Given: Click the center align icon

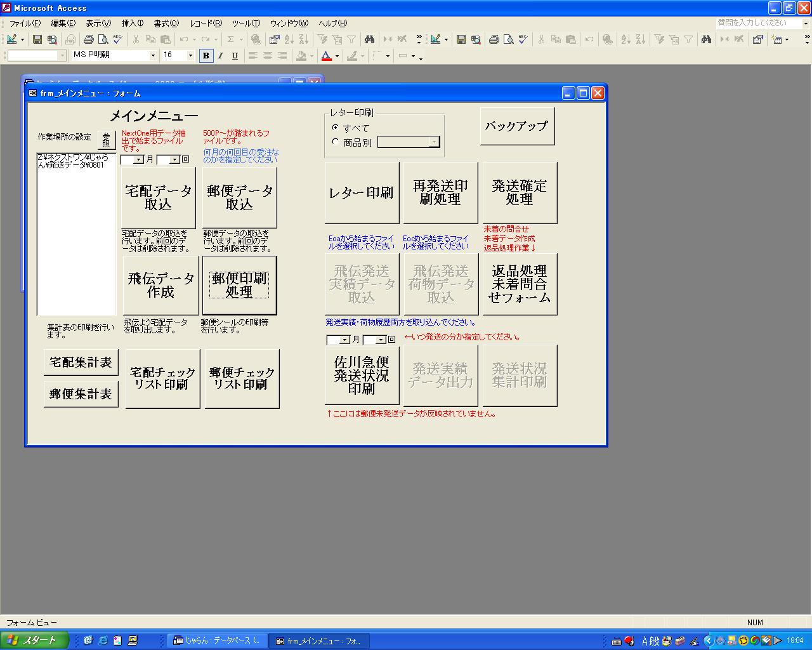Looking at the screenshot, I should click(x=268, y=56).
